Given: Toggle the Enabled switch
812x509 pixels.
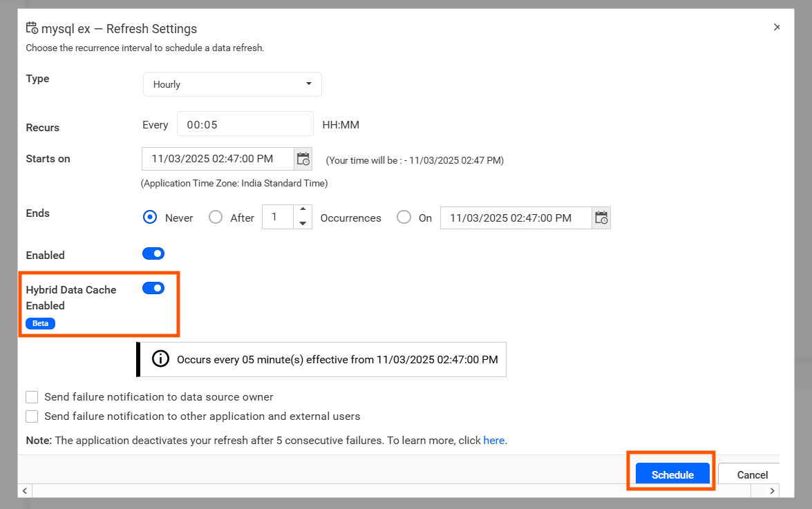Looking at the screenshot, I should pyautogui.click(x=153, y=253).
